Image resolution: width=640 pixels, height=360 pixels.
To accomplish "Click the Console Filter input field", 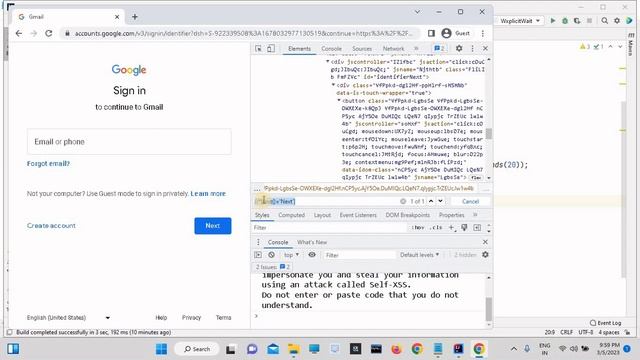I will coord(359,255).
